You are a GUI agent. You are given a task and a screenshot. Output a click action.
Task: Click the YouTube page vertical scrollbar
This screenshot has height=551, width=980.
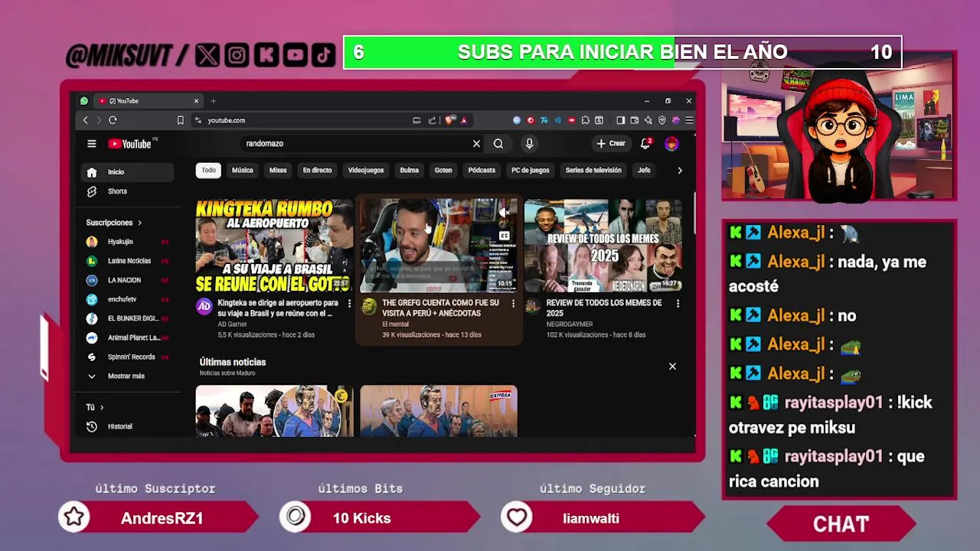point(694,214)
